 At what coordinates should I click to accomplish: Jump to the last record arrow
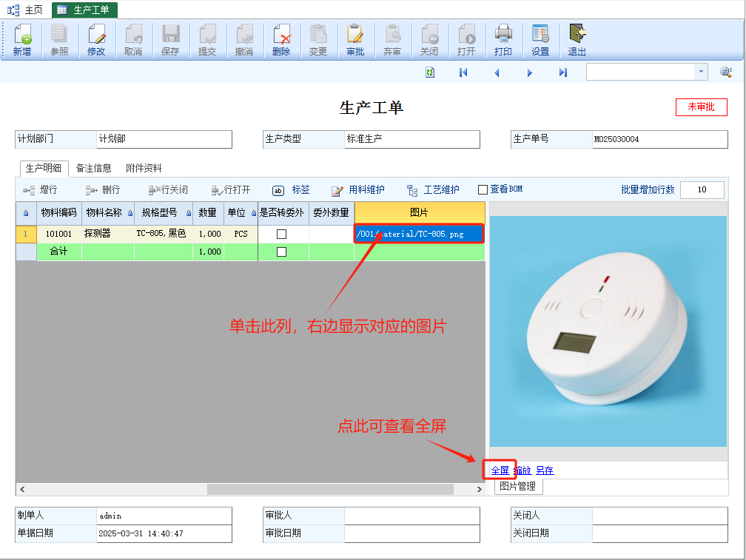[563, 72]
